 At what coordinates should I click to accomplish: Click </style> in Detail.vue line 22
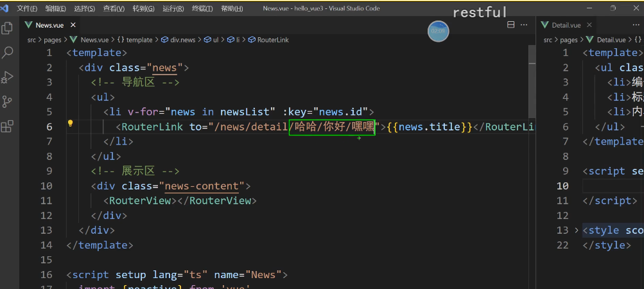(x=607, y=245)
